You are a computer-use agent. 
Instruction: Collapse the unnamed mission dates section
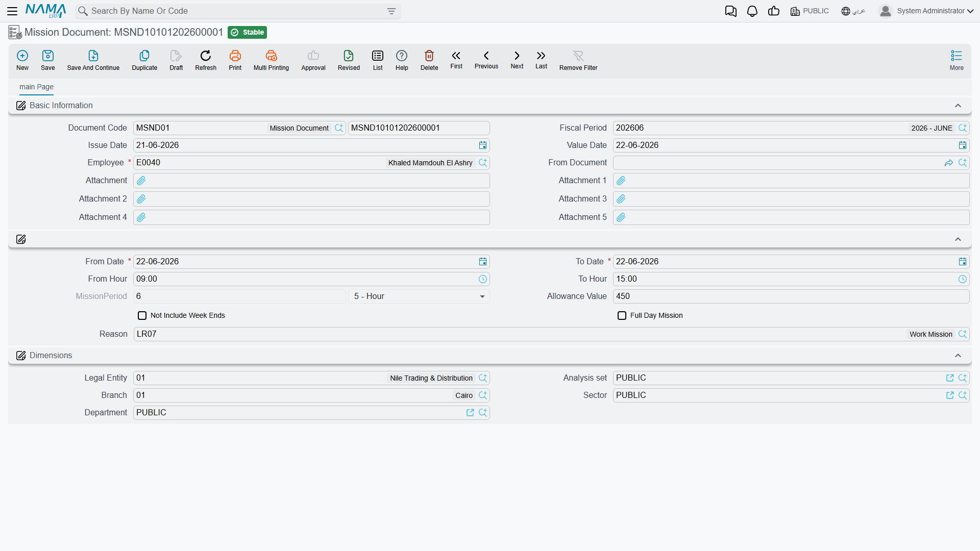pyautogui.click(x=958, y=239)
